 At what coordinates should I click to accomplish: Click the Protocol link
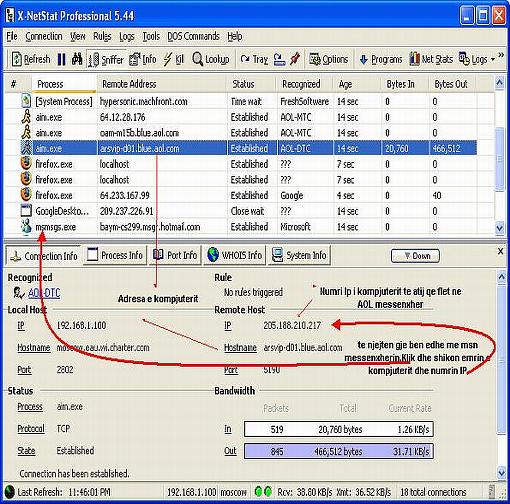point(31,428)
